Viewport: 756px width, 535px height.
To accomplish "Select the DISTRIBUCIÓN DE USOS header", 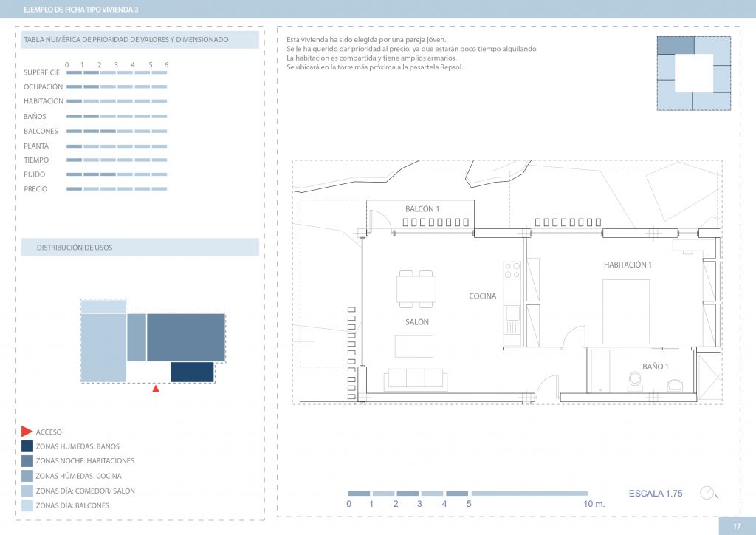I will point(140,248).
